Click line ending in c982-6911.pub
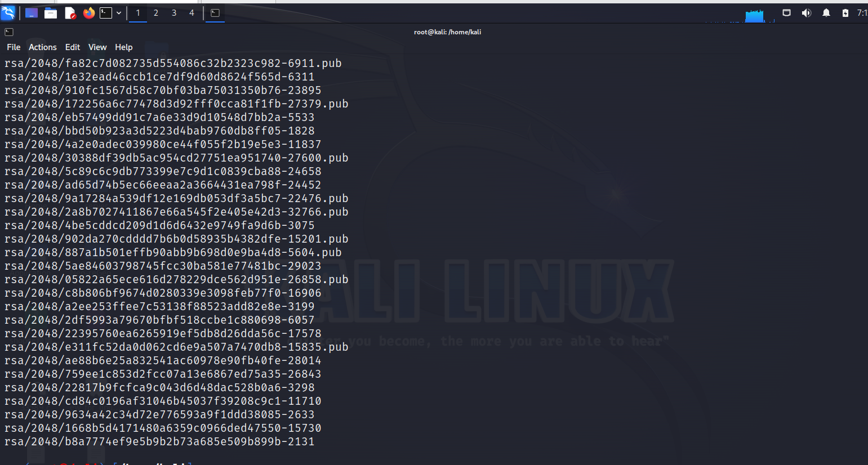The height and width of the screenshot is (465, 868). pos(173,63)
